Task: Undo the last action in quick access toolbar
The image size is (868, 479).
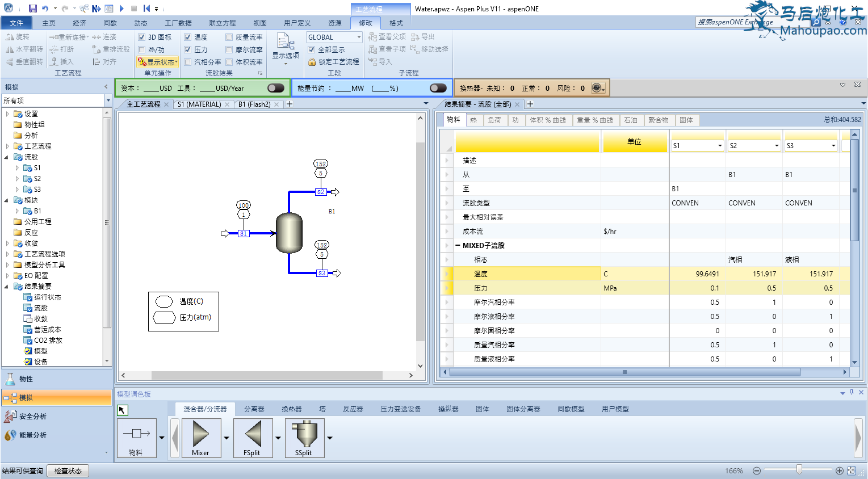Action: (45, 9)
